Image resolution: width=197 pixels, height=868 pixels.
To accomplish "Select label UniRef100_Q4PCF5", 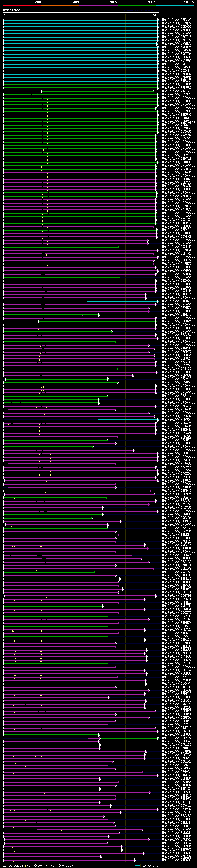I will (176, 294).
